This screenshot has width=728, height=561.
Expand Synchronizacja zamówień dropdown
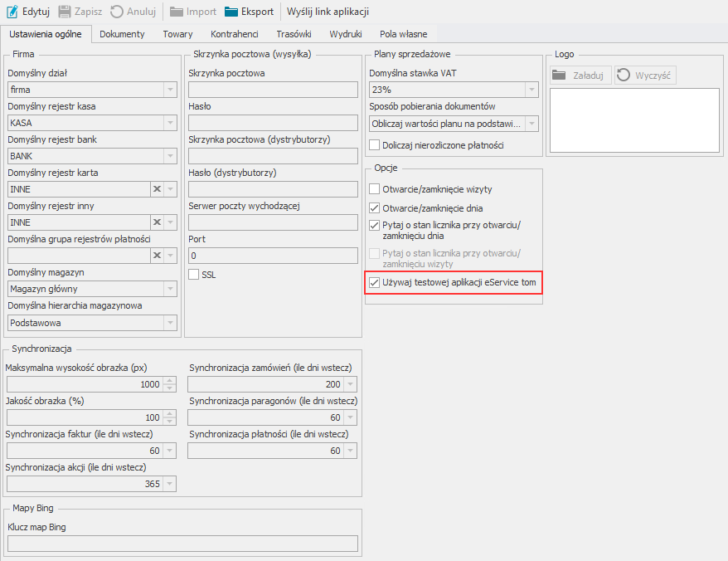click(x=351, y=384)
